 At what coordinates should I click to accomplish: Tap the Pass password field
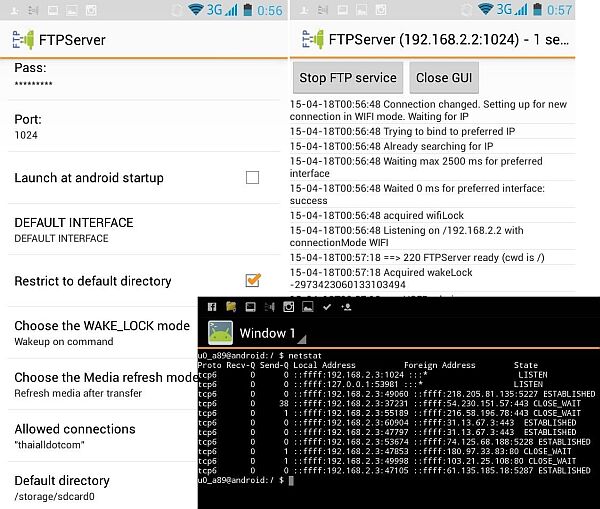pos(100,75)
